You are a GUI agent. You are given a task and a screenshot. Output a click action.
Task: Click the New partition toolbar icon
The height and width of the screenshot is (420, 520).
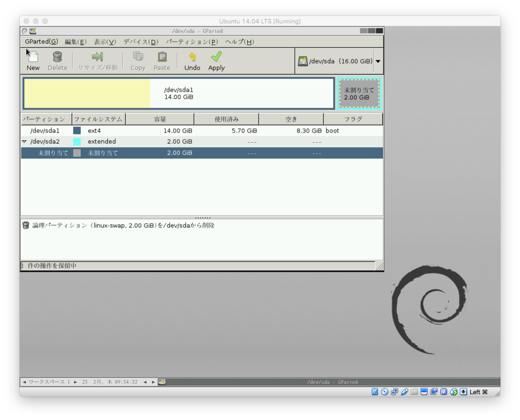(33, 57)
